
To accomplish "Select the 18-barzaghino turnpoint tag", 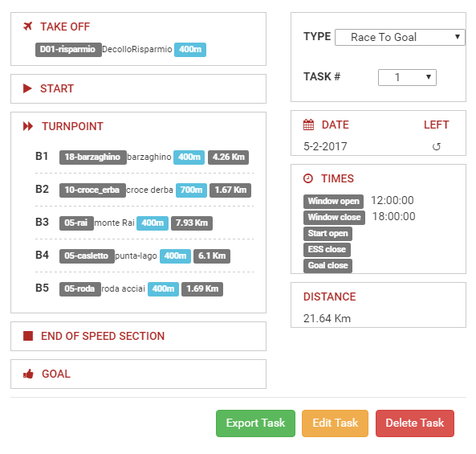I will click(93, 157).
